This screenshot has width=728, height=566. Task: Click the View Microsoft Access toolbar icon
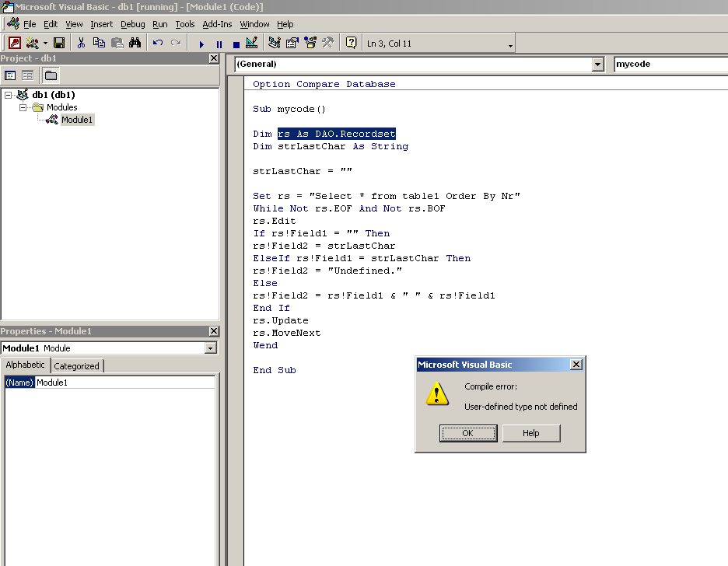coord(14,44)
